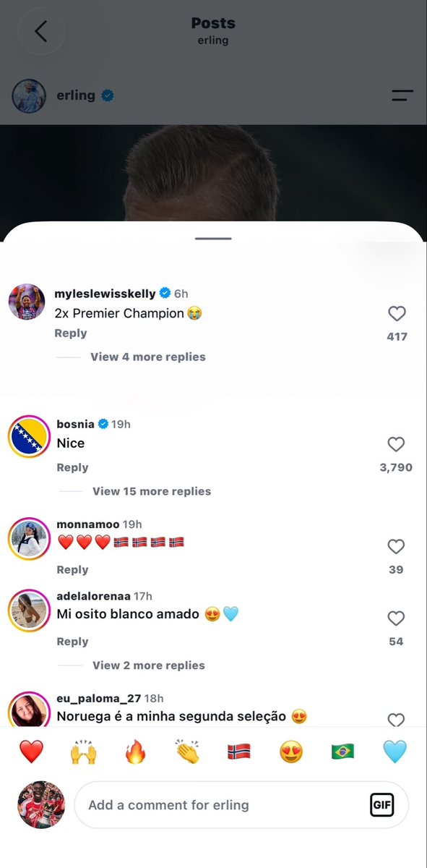Tap the comment sheet drag handle
This screenshot has height=868, width=427.
click(x=213, y=238)
